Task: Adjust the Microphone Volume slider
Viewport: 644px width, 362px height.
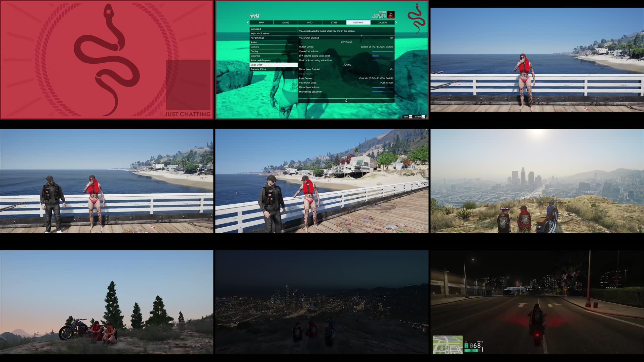Action: coord(383,87)
